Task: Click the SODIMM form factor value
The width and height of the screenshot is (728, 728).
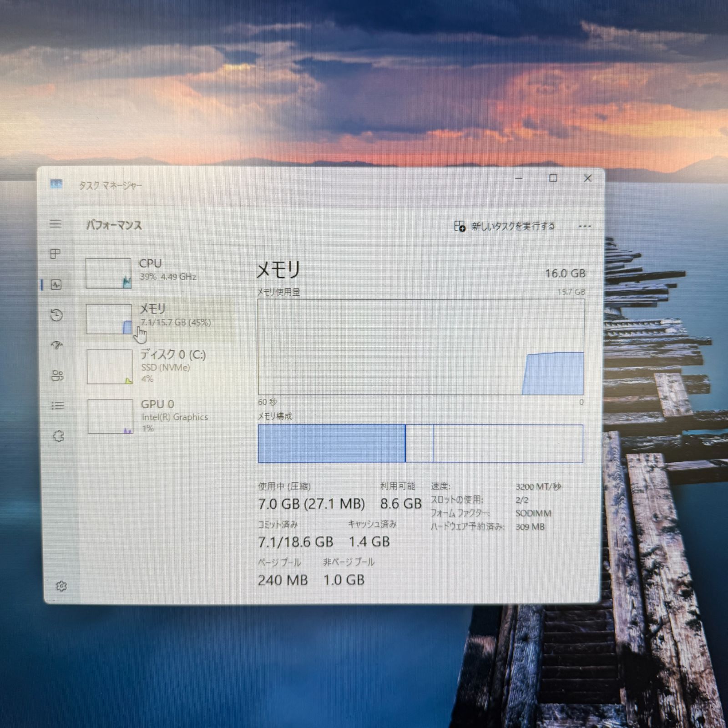Action: point(533,513)
